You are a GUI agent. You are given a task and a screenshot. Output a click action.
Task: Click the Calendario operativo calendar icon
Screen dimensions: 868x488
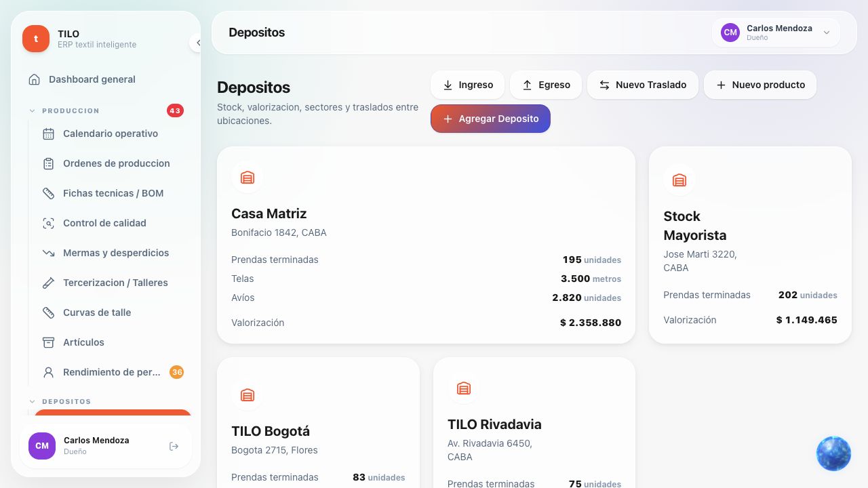point(48,134)
